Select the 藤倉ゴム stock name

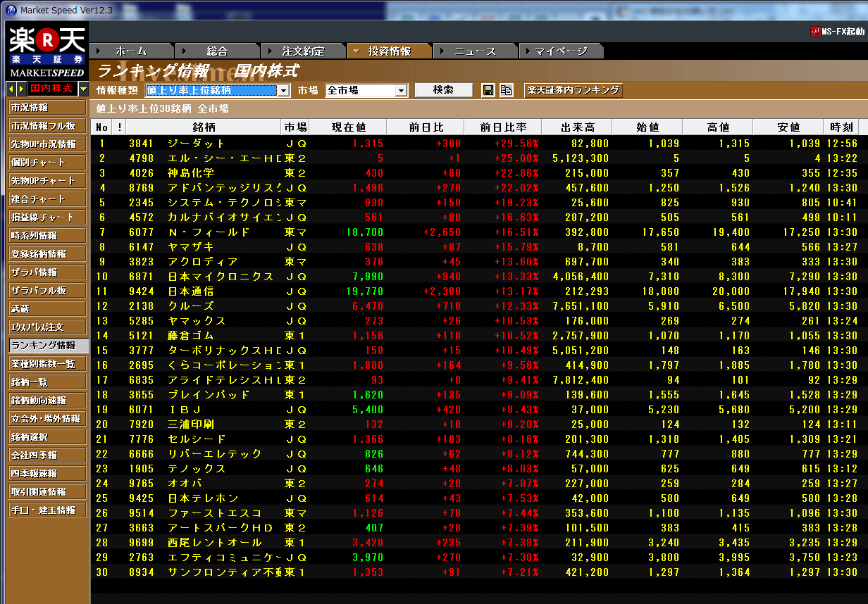[191, 336]
